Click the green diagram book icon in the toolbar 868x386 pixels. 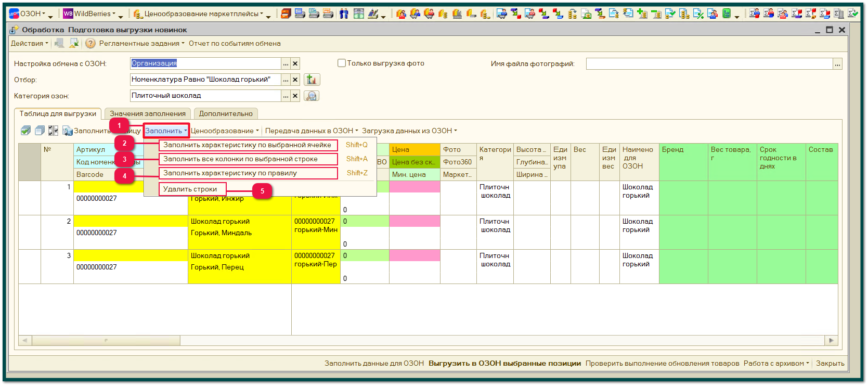click(x=727, y=14)
